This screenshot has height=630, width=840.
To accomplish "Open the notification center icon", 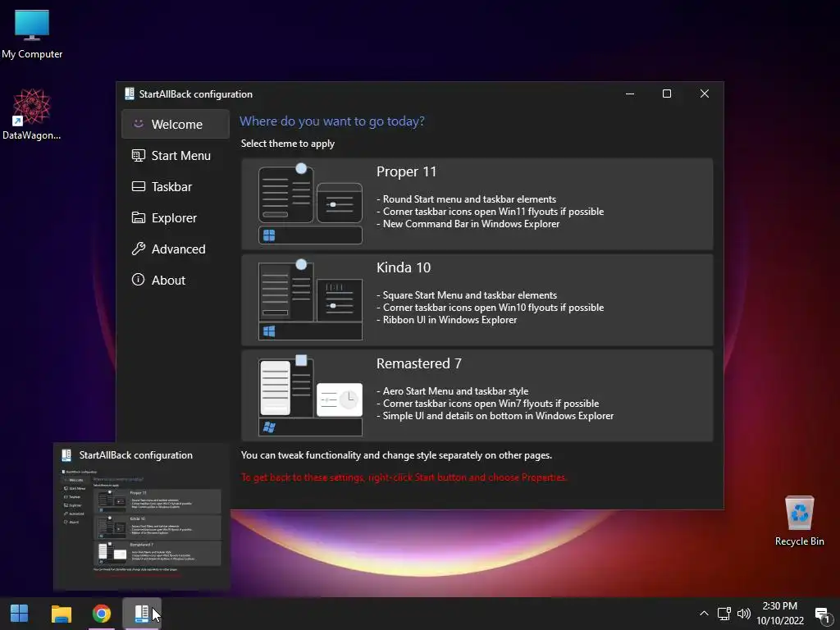I will pyautogui.click(x=822, y=614).
